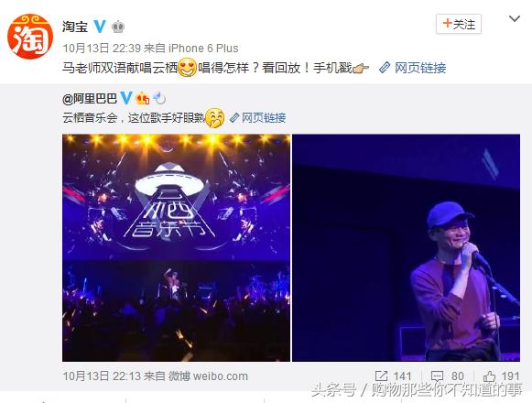Screen dimensions: 532x403
Task: Click the orange badge icon after 阿里巴巴
Action: [x=143, y=98]
